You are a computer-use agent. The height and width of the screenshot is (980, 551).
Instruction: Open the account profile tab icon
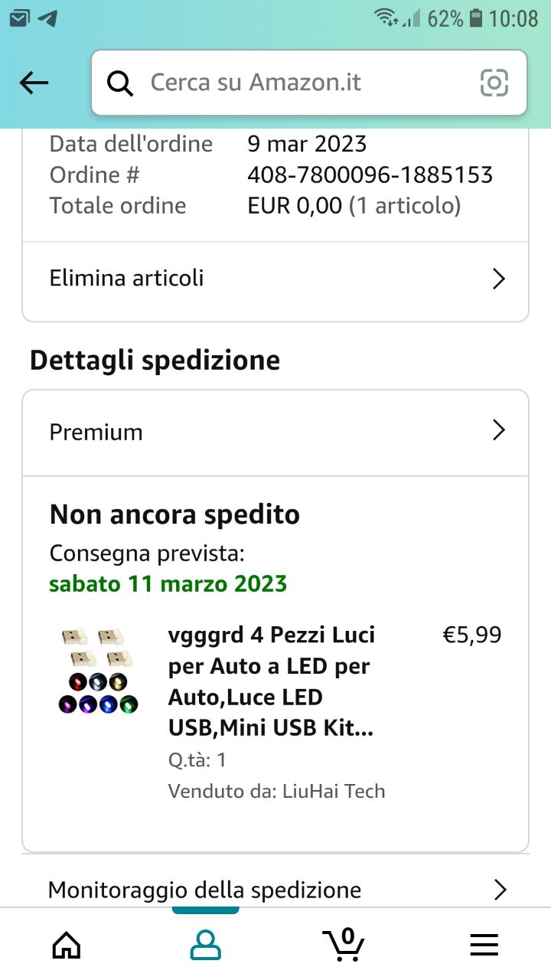pyautogui.click(x=205, y=944)
